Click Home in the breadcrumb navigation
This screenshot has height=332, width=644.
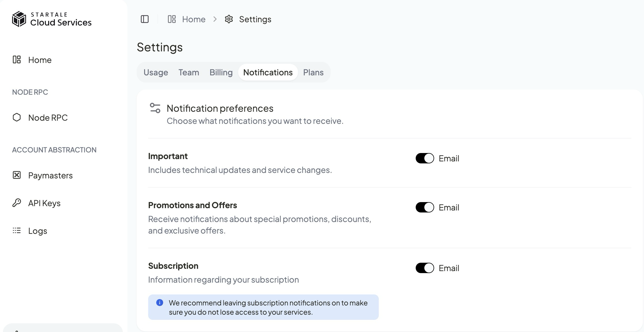click(193, 19)
